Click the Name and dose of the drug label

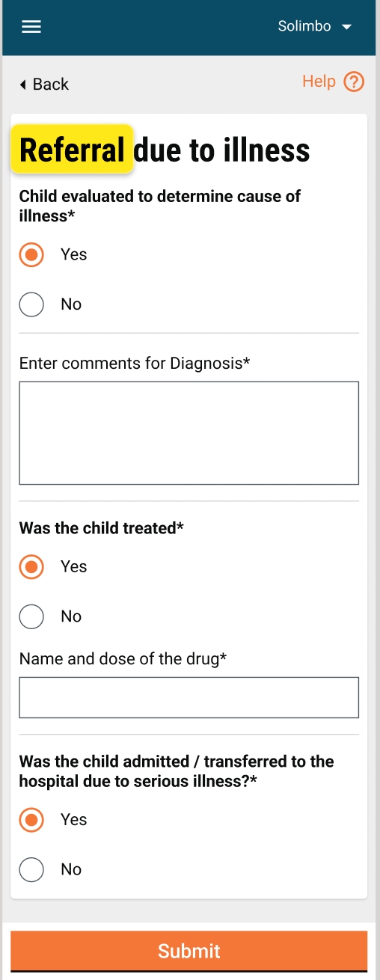pyautogui.click(x=123, y=659)
